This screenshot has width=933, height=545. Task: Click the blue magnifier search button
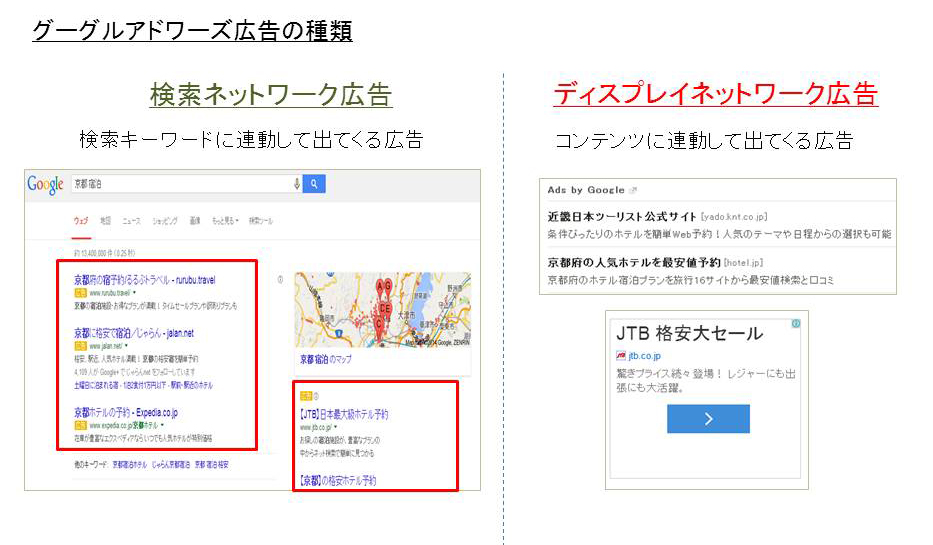coord(314,184)
